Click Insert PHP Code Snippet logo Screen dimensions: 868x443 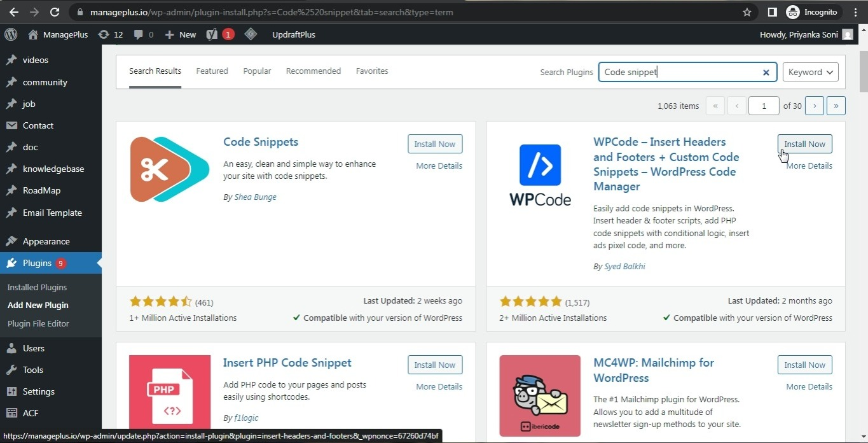(x=170, y=393)
